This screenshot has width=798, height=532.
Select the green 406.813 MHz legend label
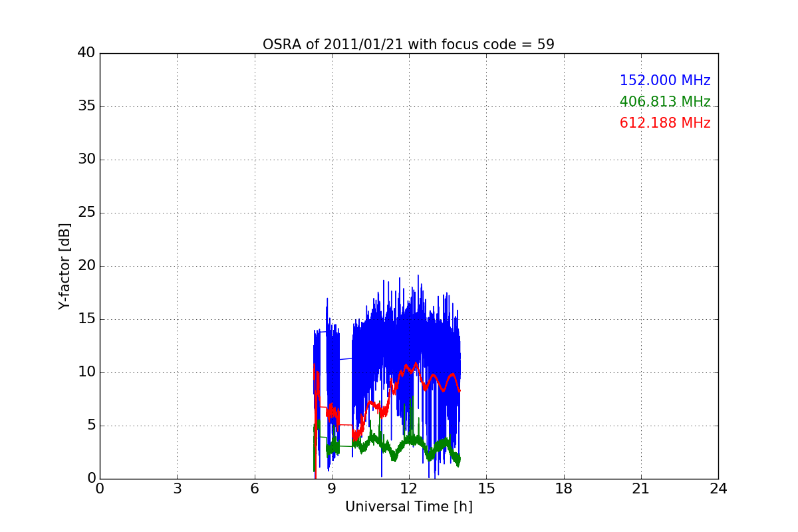(x=665, y=102)
